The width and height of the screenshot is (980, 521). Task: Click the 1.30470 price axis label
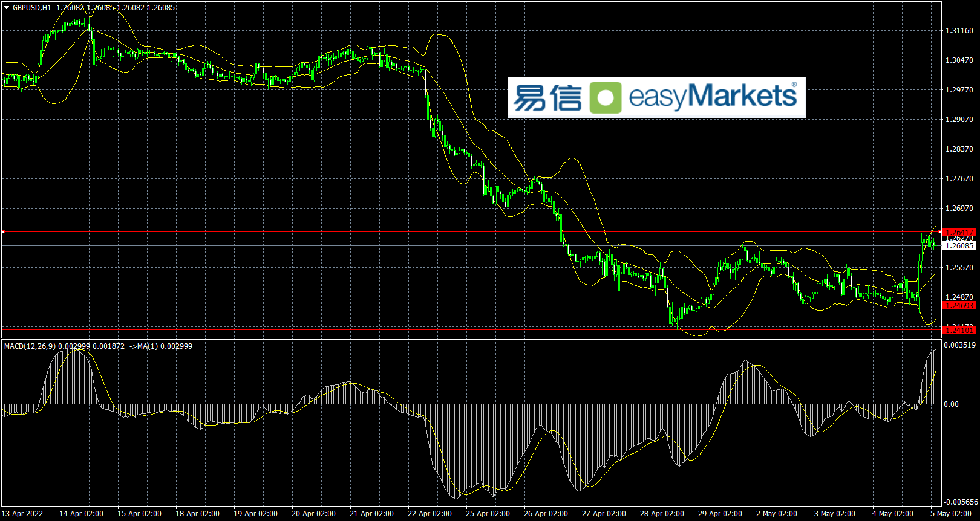tap(959, 60)
